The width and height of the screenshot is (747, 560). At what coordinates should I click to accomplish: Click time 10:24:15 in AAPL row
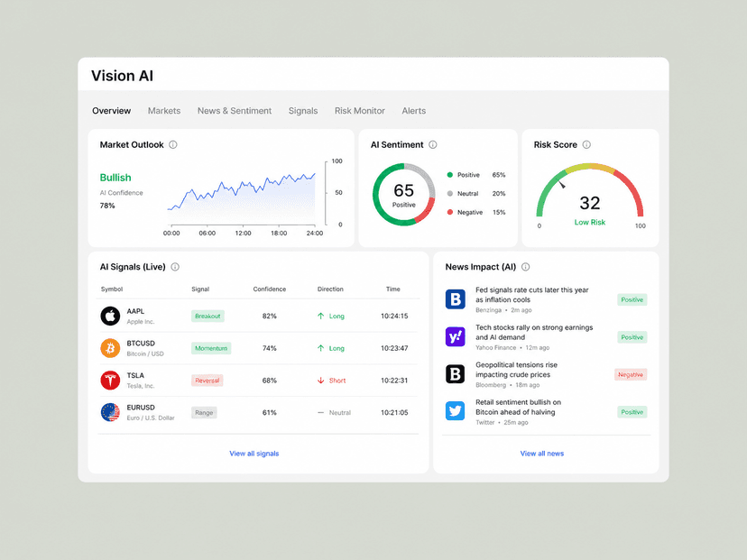(394, 317)
